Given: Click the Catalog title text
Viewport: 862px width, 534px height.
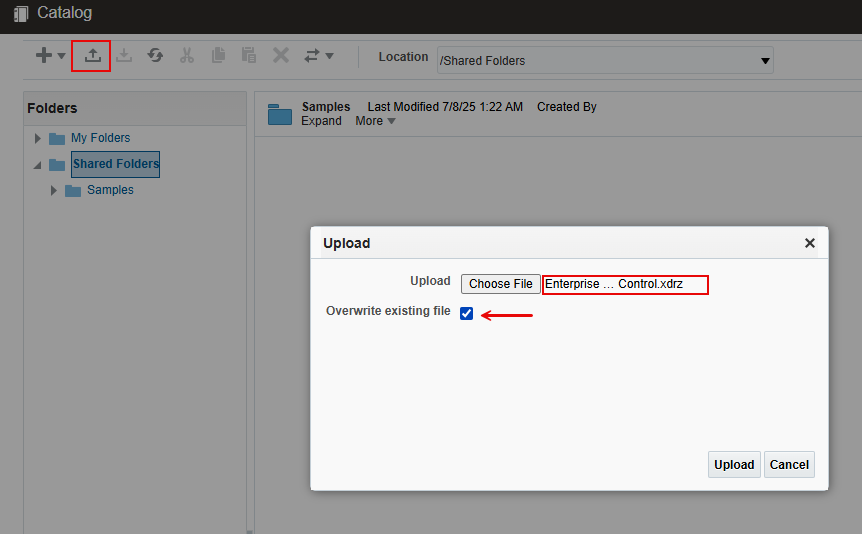Looking at the screenshot, I should pyautogui.click(x=64, y=13).
